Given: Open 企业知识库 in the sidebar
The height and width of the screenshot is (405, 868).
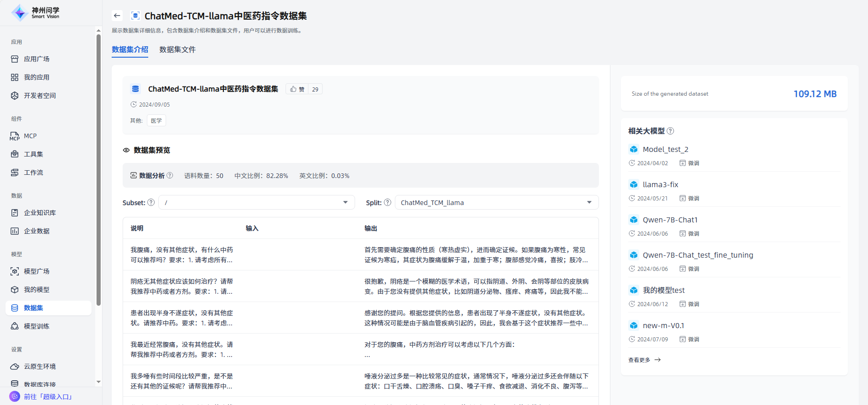Looking at the screenshot, I should (40, 213).
